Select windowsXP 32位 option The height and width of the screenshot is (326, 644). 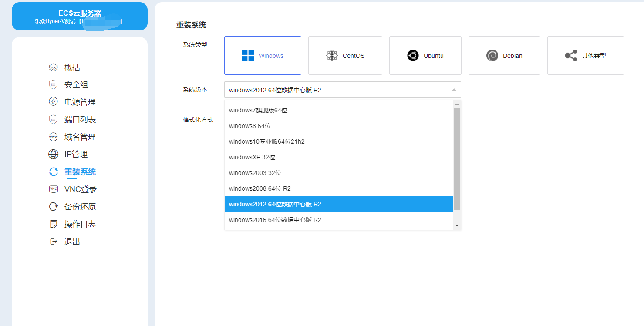(x=339, y=157)
